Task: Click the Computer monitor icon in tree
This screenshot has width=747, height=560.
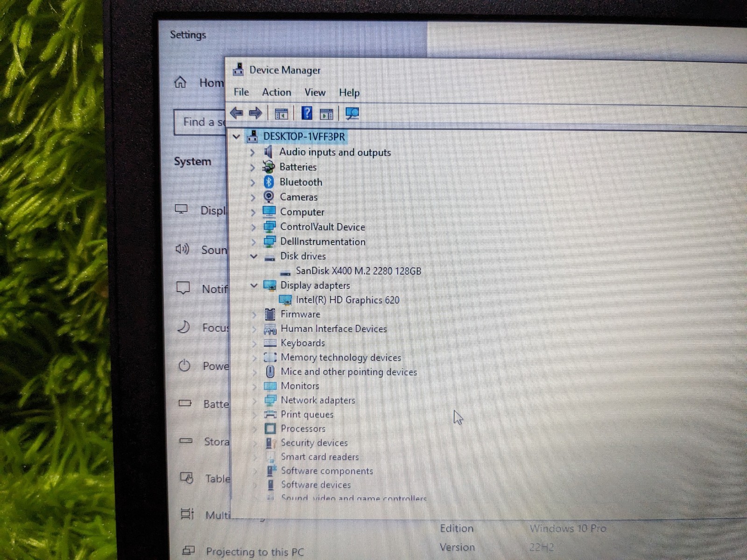Action: pos(269,211)
